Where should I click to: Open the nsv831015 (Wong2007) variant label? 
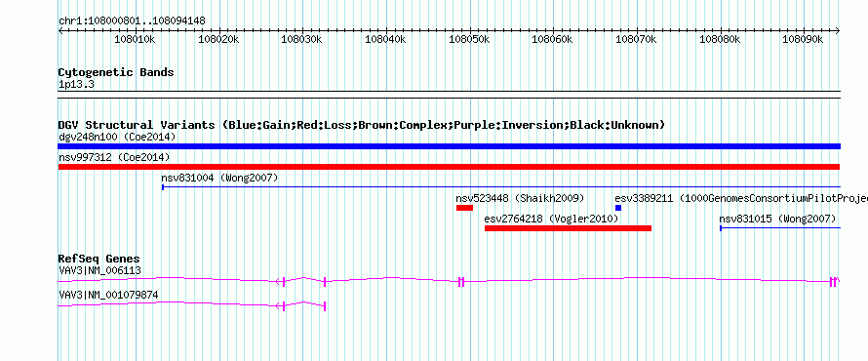coord(777,219)
